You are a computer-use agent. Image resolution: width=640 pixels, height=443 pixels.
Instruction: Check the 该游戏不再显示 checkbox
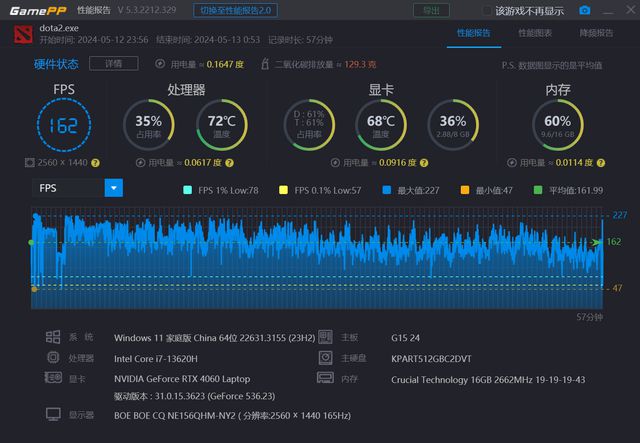[487, 11]
